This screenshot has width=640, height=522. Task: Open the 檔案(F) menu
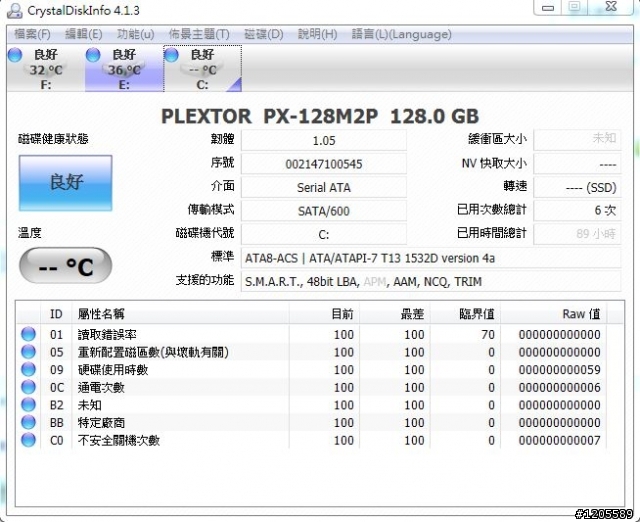[32, 34]
